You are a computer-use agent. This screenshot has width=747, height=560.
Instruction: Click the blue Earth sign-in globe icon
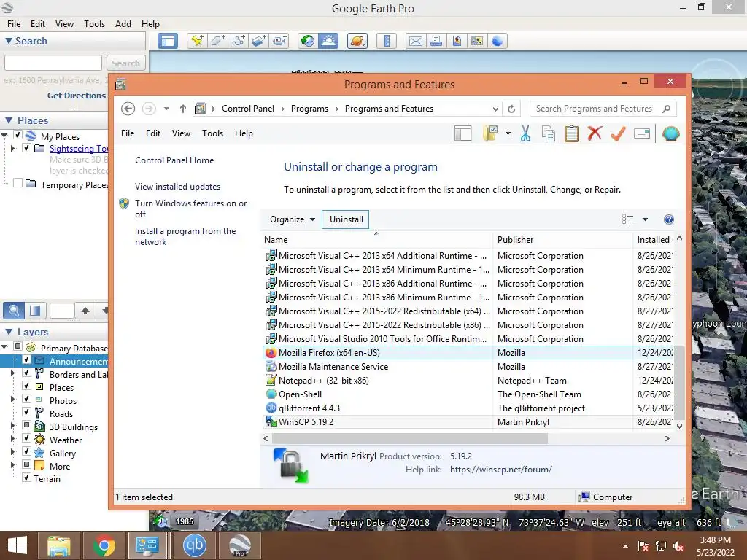click(x=498, y=41)
